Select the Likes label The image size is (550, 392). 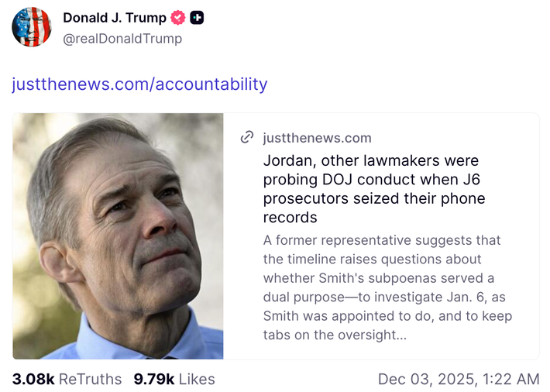[x=198, y=379]
